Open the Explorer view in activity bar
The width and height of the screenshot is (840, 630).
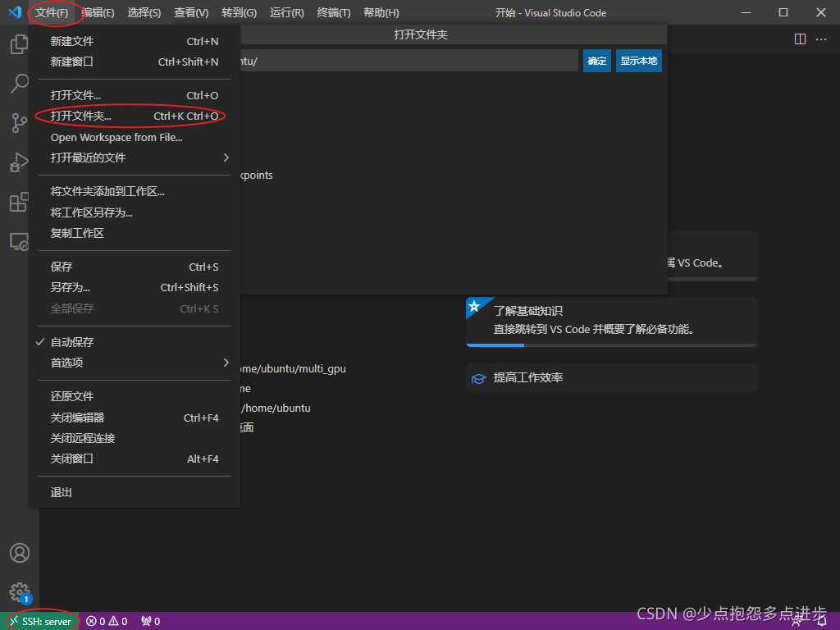click(20, 44)
